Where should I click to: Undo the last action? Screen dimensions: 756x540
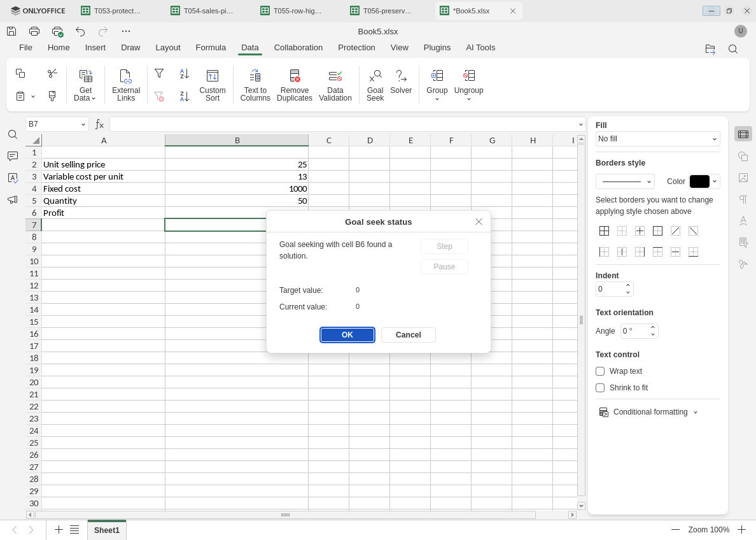coord(80,31)
